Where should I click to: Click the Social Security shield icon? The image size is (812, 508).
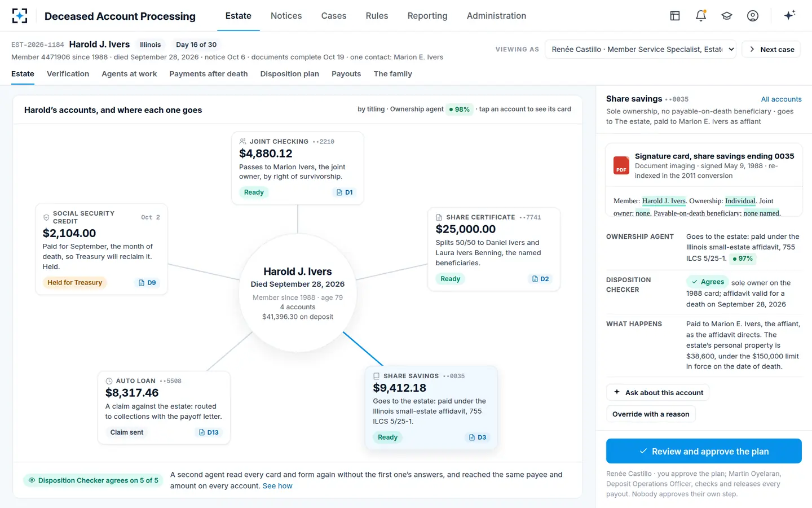[x=46, y=217]
